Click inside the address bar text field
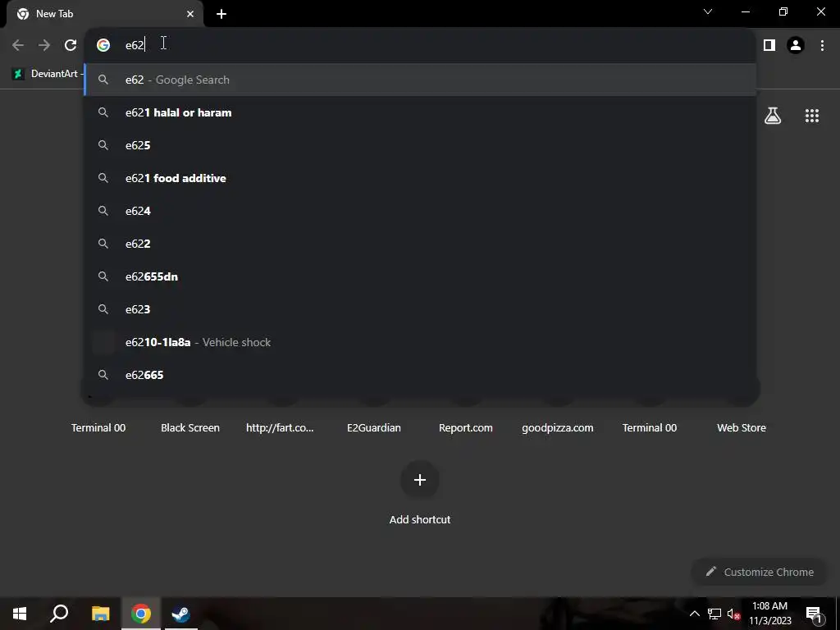This screenshot has height=630, width=840. [x=428, y=45]
